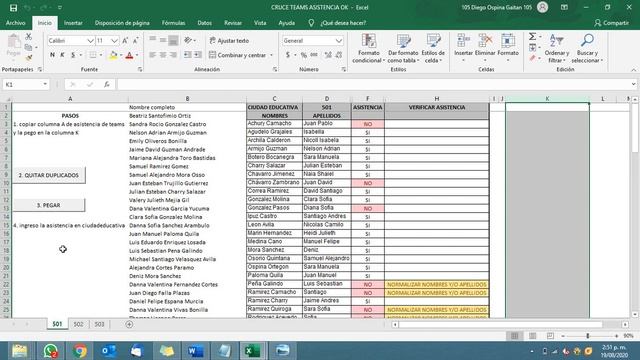Open the font name dropdown Calibri
The image size is (640, 360).
tap(90, 40)
